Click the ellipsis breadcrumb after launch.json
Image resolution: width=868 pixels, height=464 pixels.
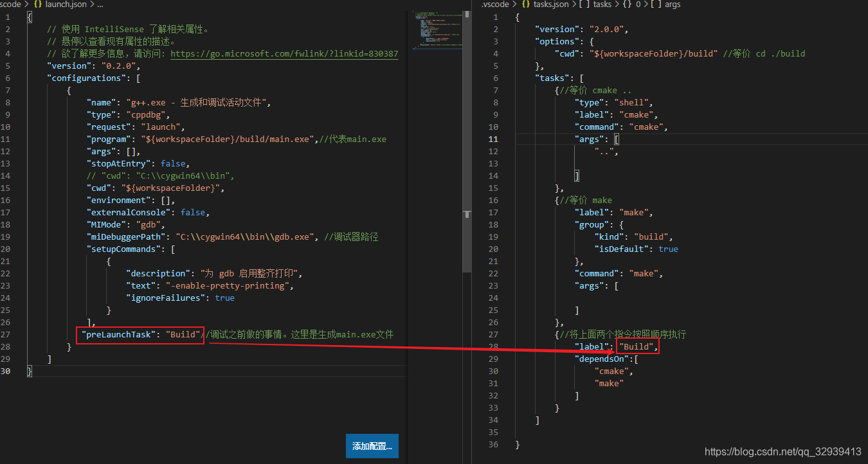pyautogui.click(x=100, y=4)
